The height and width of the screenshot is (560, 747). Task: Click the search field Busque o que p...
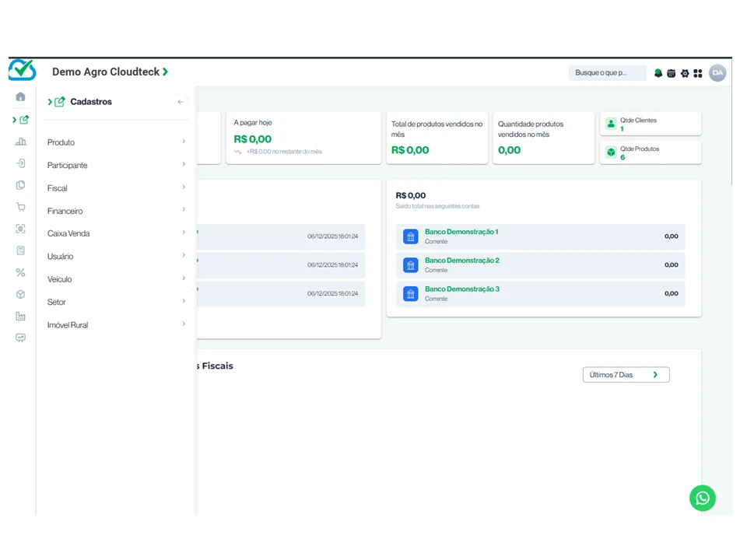[x=607, y=73]
